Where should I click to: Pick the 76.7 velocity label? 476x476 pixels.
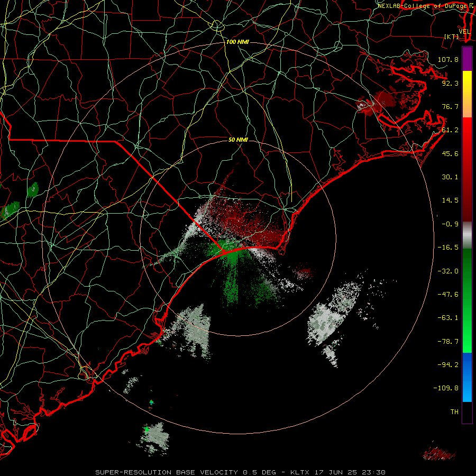point(450,106)
